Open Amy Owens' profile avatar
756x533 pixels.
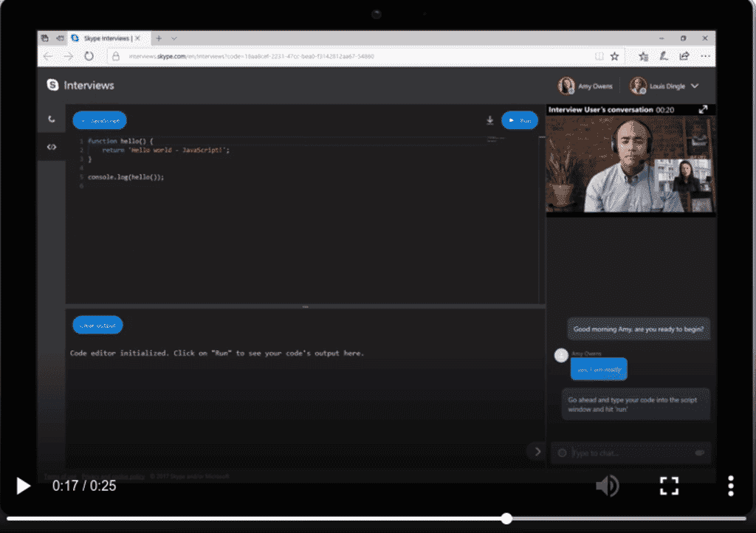point(566,86)
